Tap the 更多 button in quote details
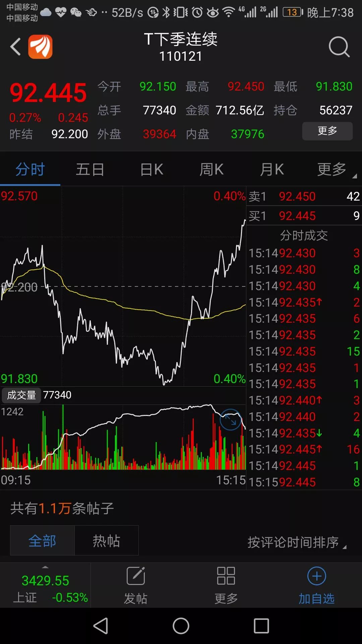The image size is (362, 644). click(x=327, y=131)
